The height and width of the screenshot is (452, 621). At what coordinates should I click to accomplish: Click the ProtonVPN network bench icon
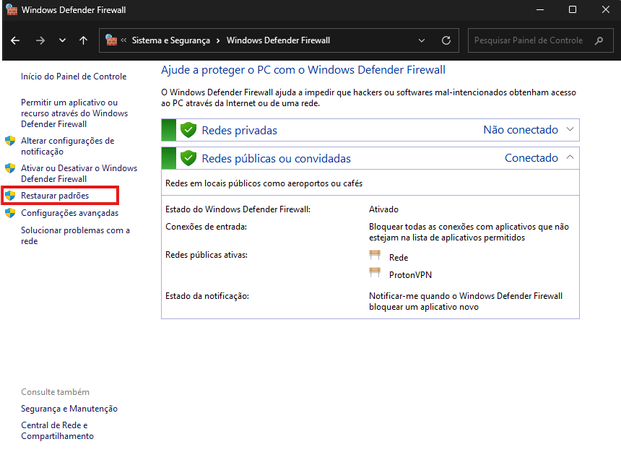[375, 273]
